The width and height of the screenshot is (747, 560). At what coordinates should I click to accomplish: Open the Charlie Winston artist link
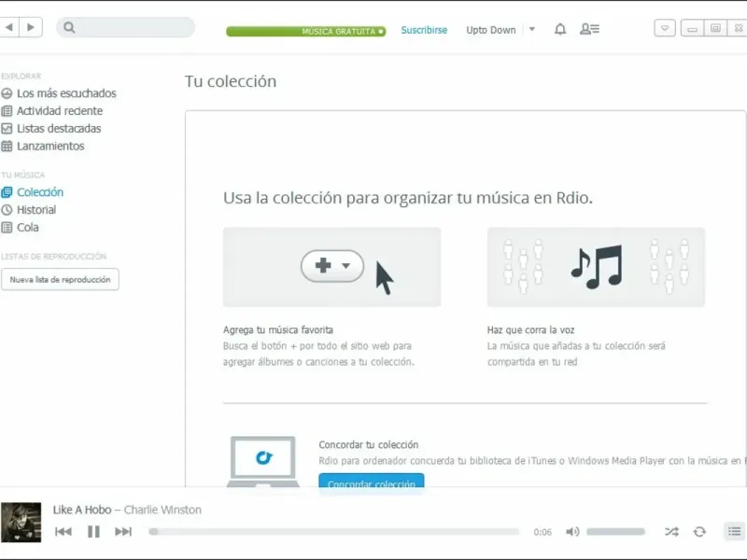click(x=162, y=510)
